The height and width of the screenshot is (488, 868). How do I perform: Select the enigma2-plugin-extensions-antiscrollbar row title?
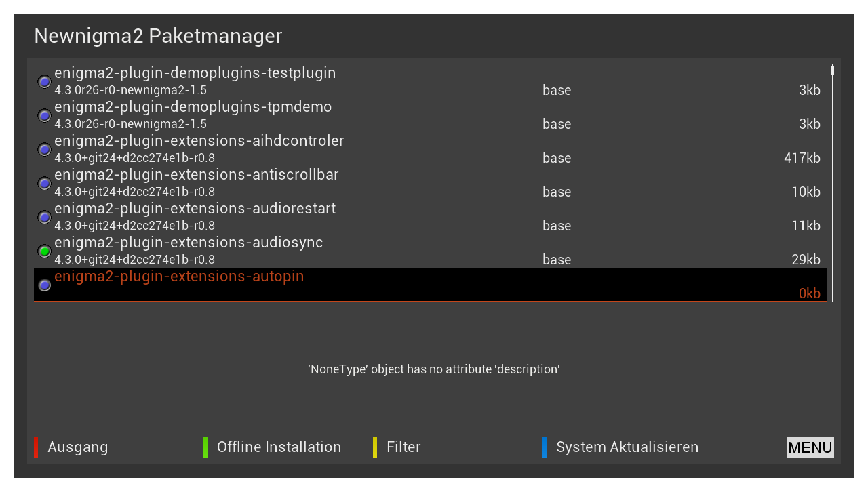coord(197,175)
